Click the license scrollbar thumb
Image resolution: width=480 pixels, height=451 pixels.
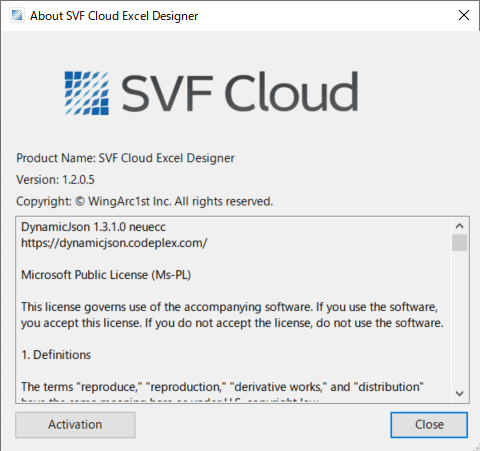point(460,242)
